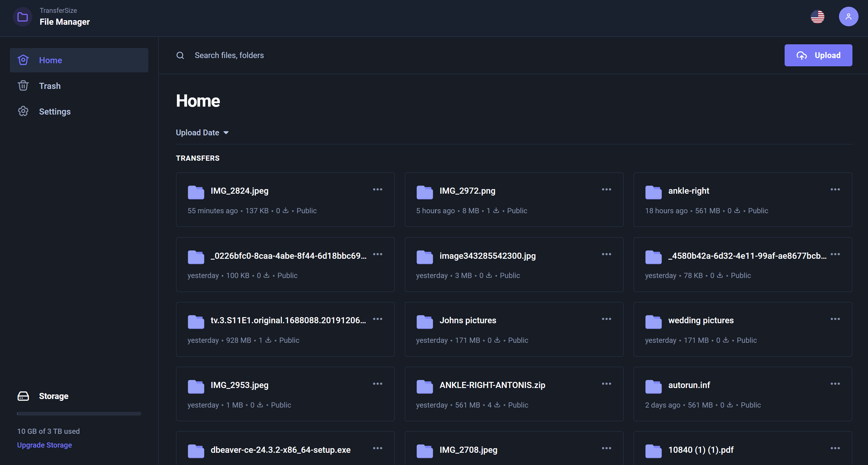Viewport: 868px width, 465px height.
Task: Open options menu for IMG_2953.jpeg
Action: (377, 383)
